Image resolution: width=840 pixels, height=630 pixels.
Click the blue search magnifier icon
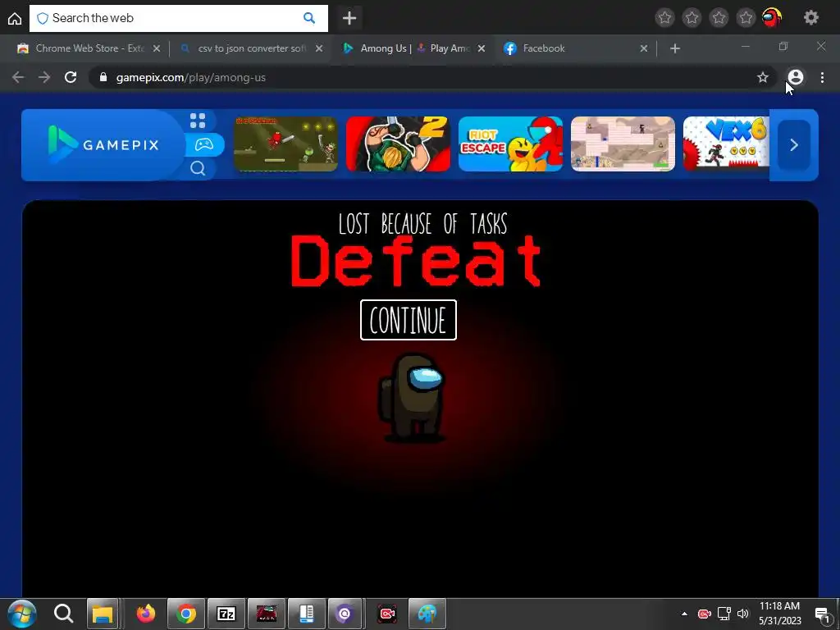(309, 18)
